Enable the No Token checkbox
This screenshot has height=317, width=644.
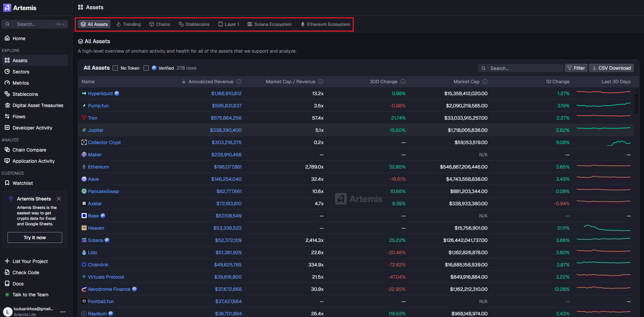click(115, 68)
